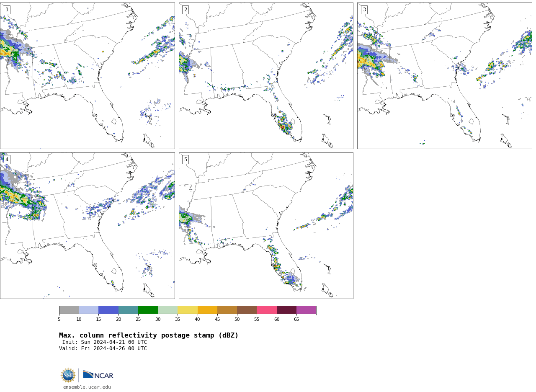
Task: Click the teal 20-25 dBZ swatch
Action: [128, 310]
